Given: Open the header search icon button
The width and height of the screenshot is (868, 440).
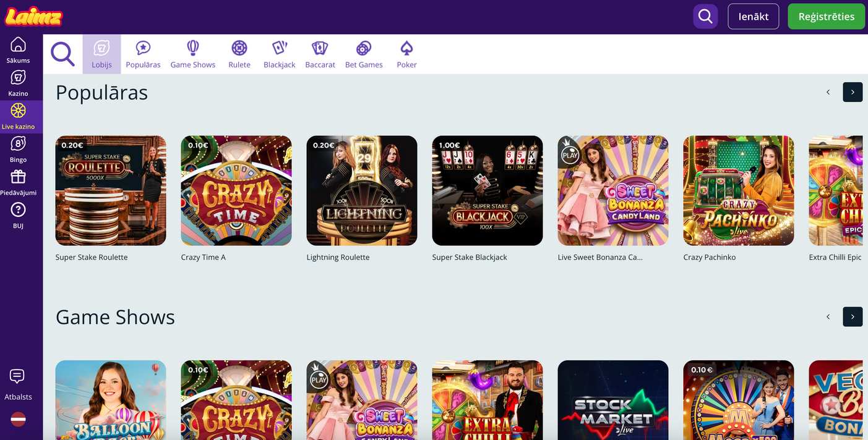Looking at the screenshot, I should coord(705,17).
